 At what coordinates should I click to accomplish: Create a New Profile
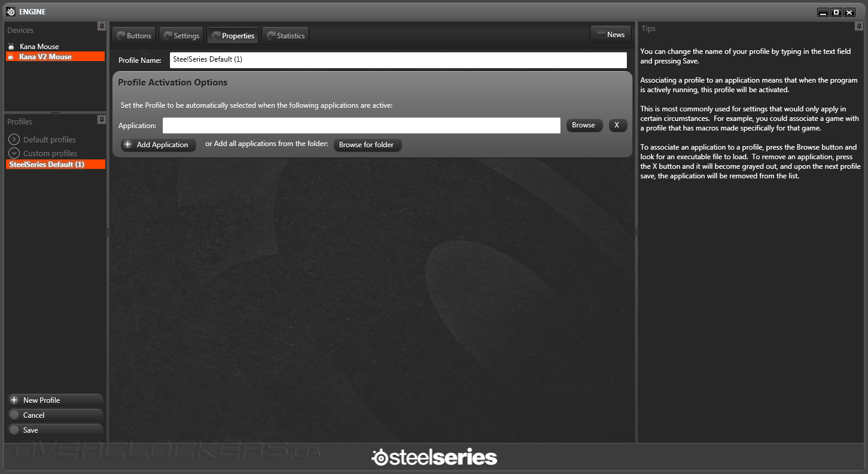click(x=55, y=400)
